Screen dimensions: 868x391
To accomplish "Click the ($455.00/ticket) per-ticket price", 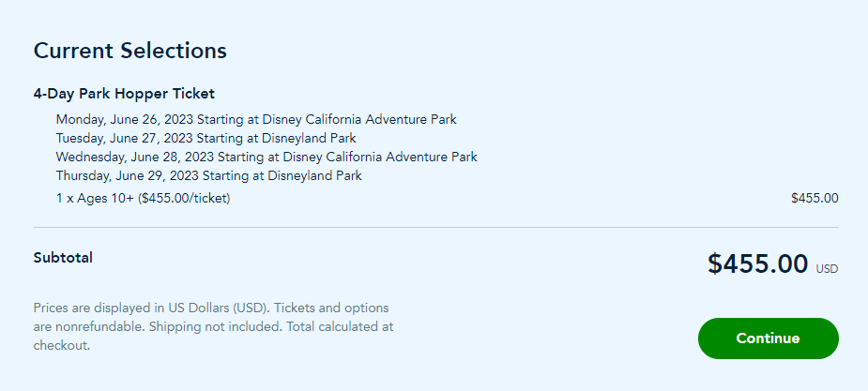I will [183, 198].
